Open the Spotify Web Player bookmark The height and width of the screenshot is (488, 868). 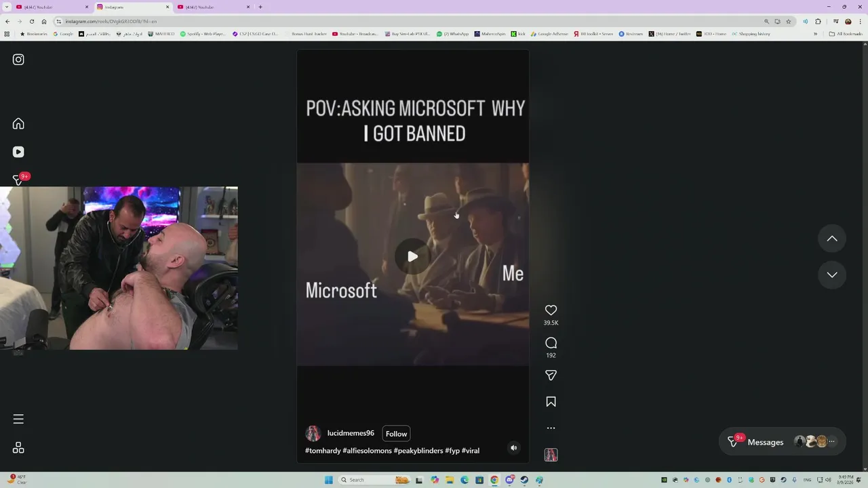coord(203,34)
